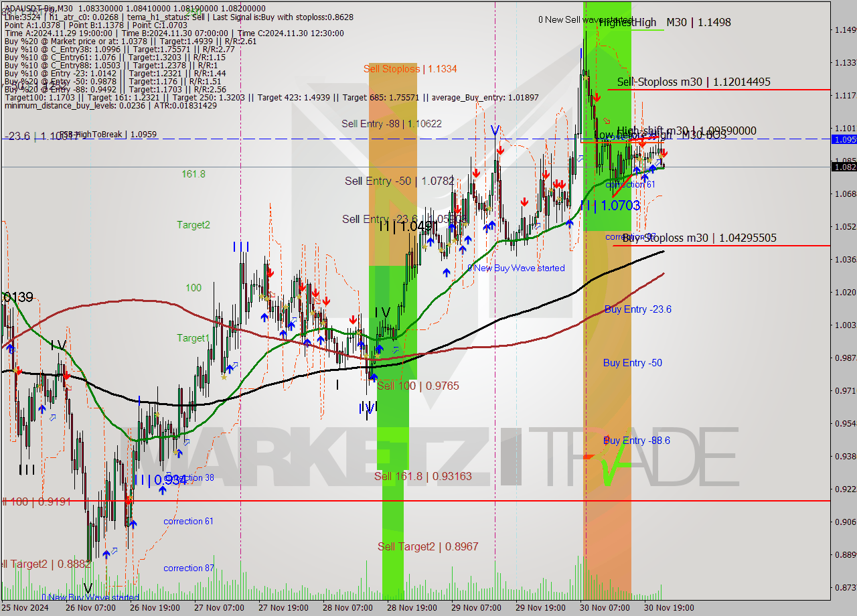Screen dimensions: 857x616
Task: Click the 'correction 38' label
Action: 189,477
